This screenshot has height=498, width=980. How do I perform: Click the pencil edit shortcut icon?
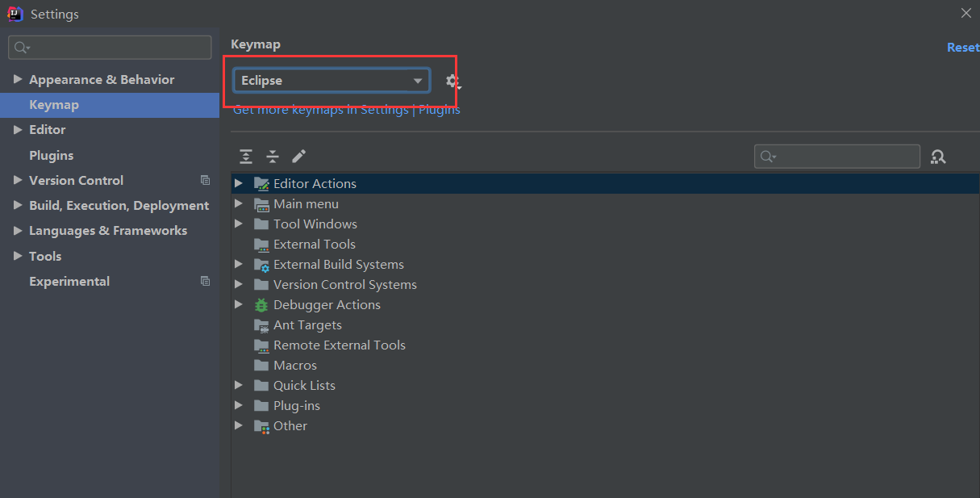298,157
